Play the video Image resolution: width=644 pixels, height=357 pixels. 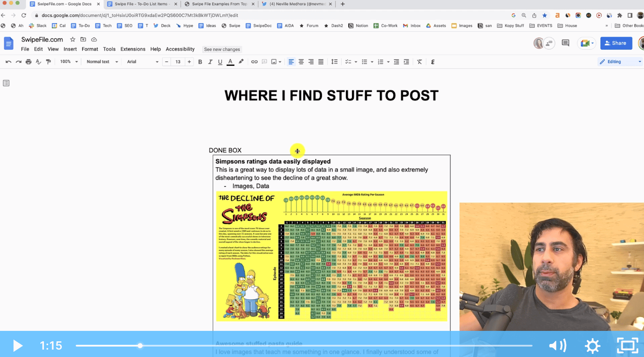pos(17,346)
